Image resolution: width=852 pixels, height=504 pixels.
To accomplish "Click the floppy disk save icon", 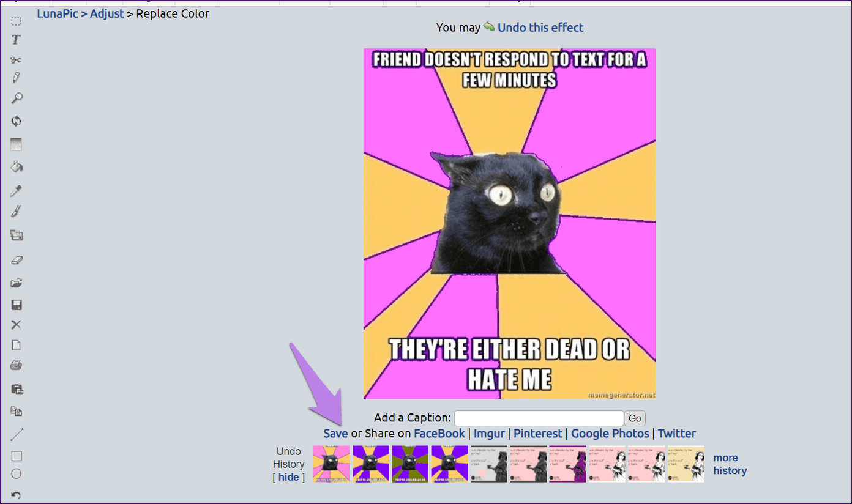I will click(17, 305).
